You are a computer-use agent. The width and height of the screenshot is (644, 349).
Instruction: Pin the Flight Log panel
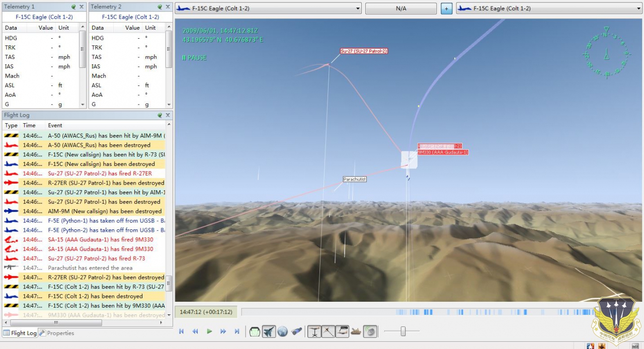point(160,115)
